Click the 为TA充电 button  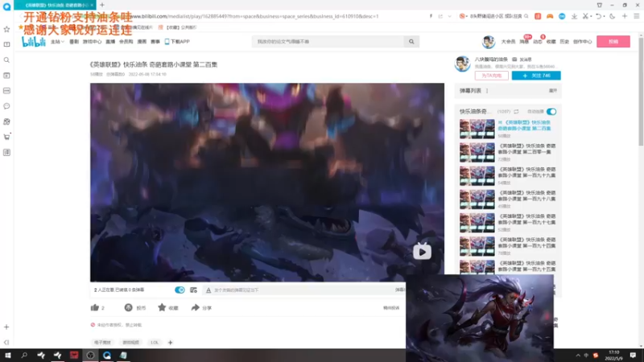click(x=491, y=76)
